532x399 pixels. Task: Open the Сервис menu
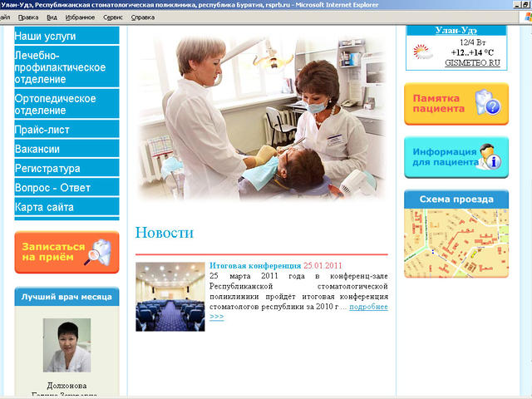point(114,17)
